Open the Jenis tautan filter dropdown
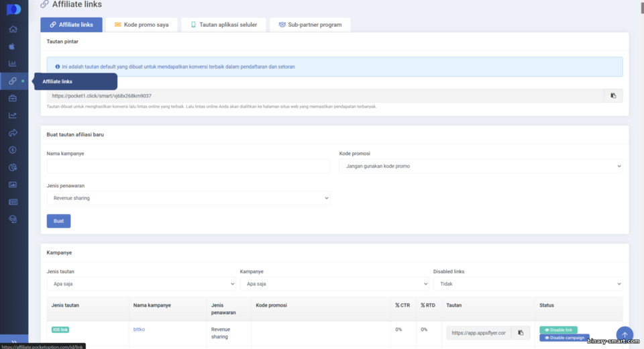644x349 pixels. pos(142,284)
